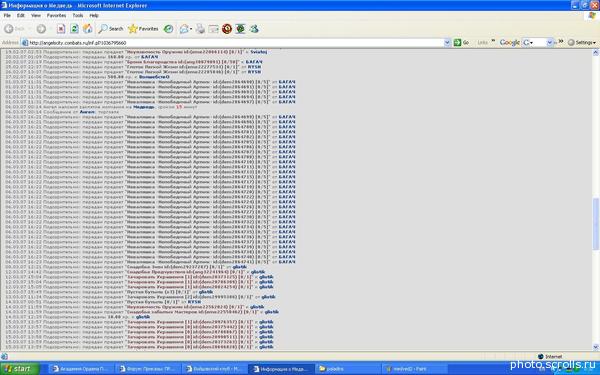Open the Google G search-type dropdown
The width and height of the screenshot is (600, 375).
pos(528,42)
